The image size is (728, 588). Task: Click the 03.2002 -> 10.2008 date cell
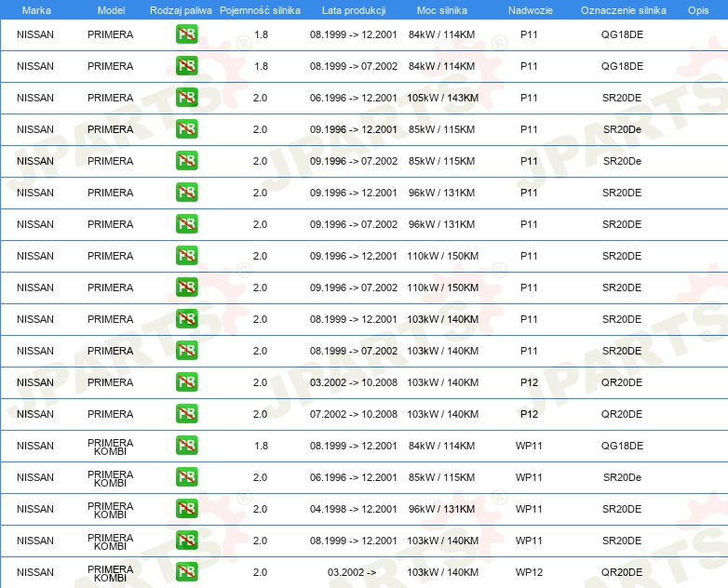[354, 382]
